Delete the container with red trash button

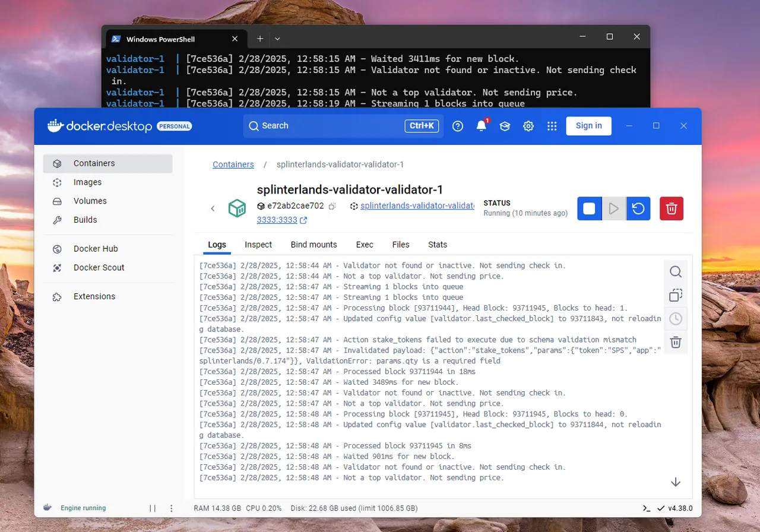pos(672,208)
